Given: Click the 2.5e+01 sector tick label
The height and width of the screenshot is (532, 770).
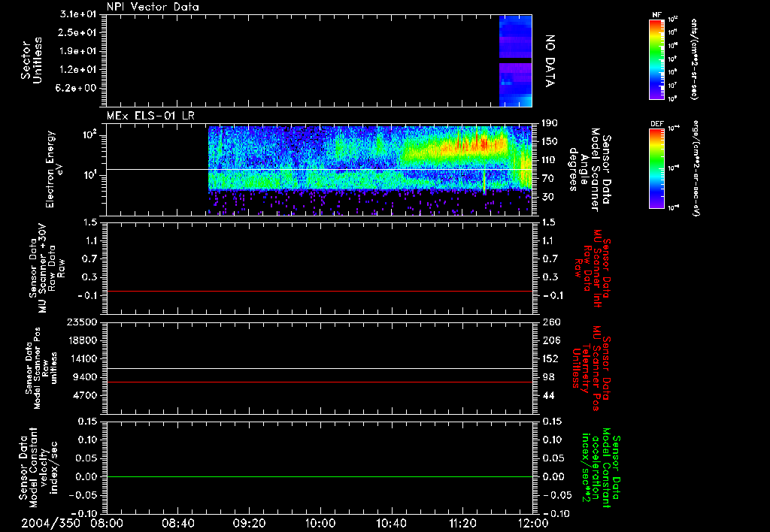Looking at the screenshot, I should point(78,32).
